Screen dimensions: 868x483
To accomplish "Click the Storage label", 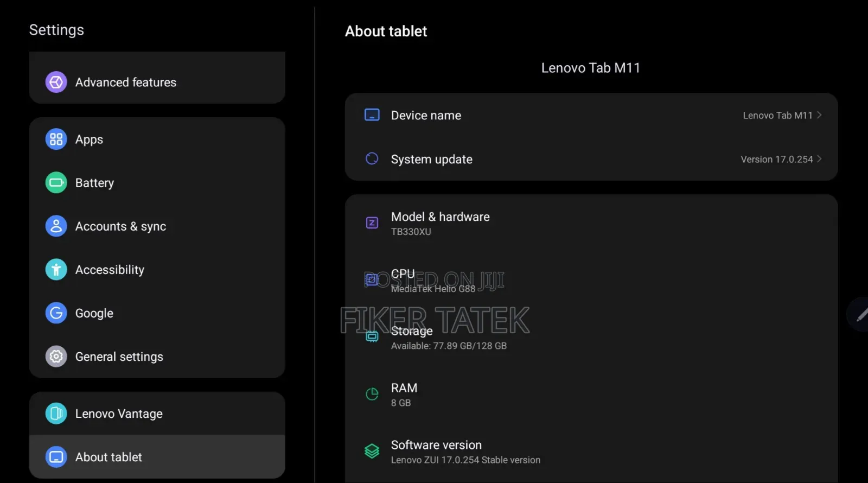I will (x=412, y=331).
